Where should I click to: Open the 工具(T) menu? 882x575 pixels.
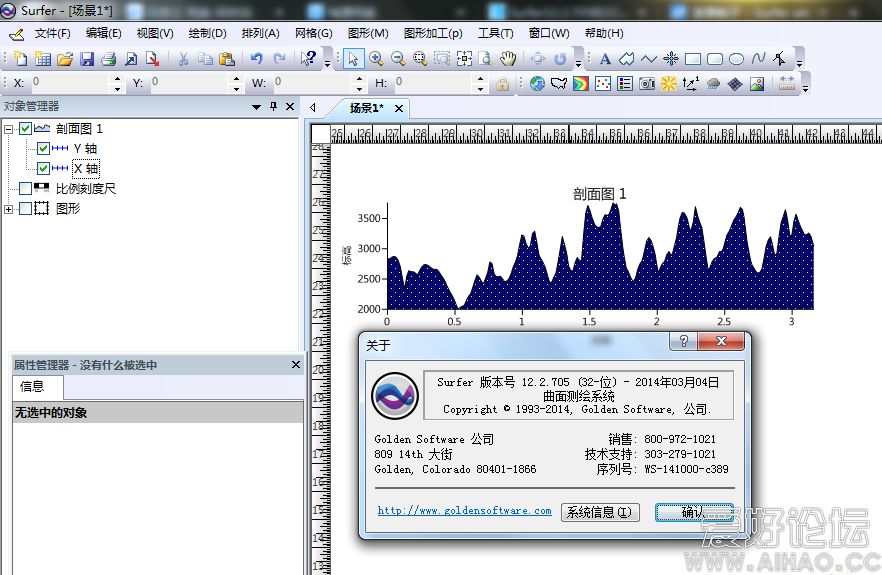[x=496, y=33]
